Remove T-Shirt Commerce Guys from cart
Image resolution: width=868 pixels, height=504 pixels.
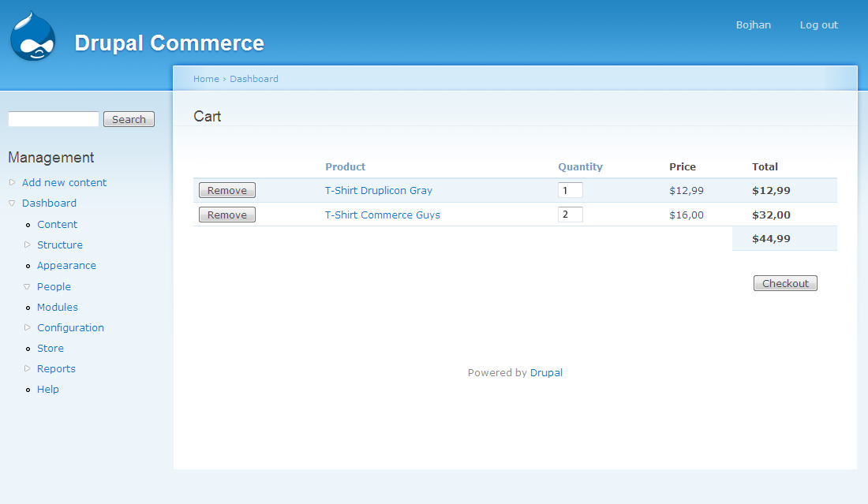[x=226, y=214]
